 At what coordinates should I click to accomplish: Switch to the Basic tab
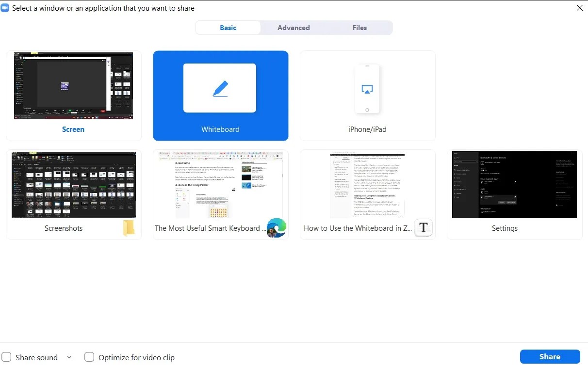coord(228,28)
